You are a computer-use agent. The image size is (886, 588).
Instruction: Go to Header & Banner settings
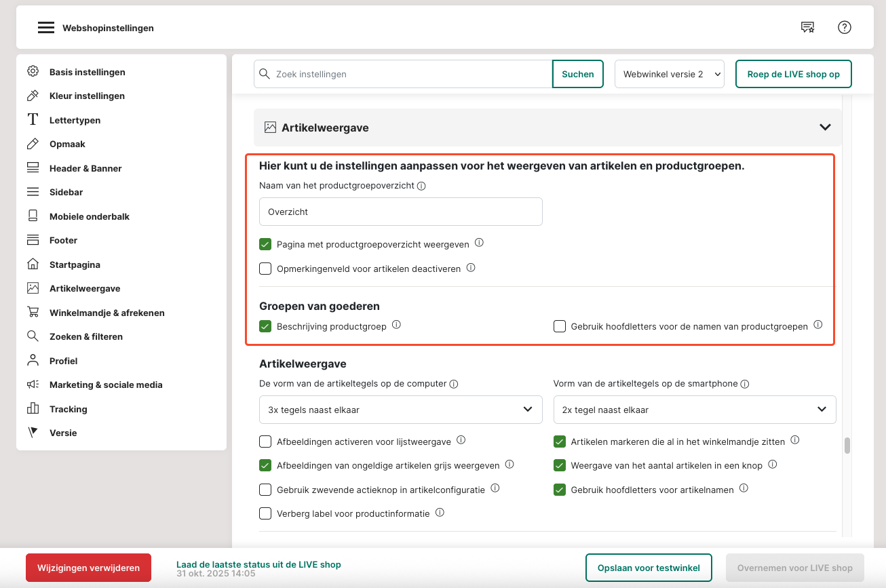pyautogui.click(x=85, y=168)
